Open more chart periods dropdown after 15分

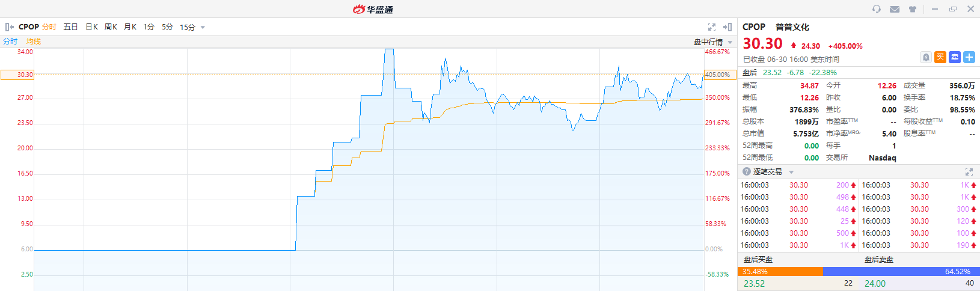click(x=203, y=28)
